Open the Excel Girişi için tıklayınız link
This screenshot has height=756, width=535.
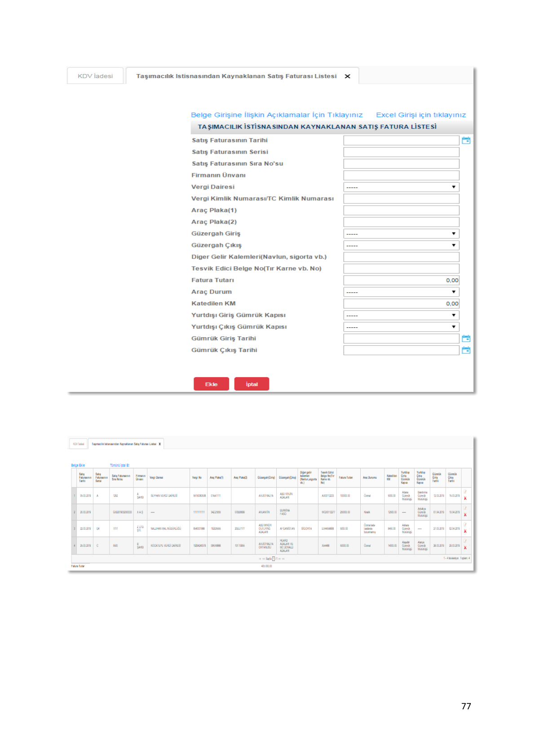coord(421,115)
